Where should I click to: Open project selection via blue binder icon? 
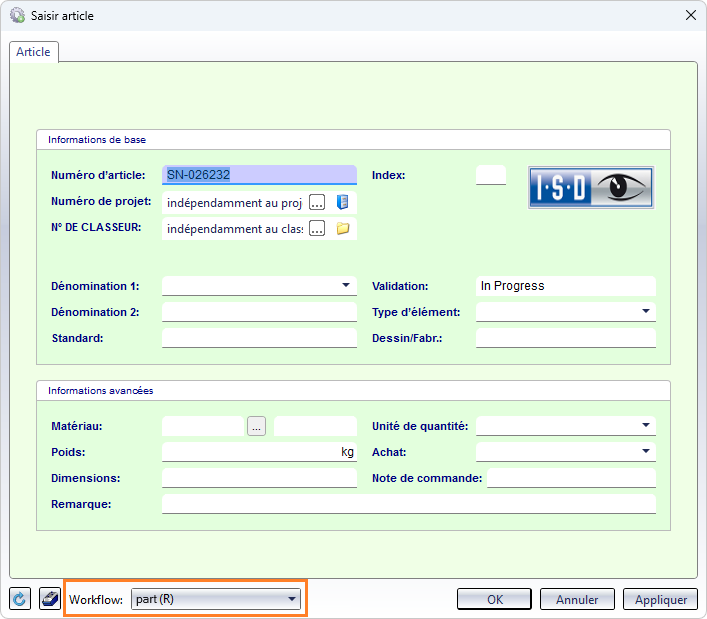pos(343,202)
